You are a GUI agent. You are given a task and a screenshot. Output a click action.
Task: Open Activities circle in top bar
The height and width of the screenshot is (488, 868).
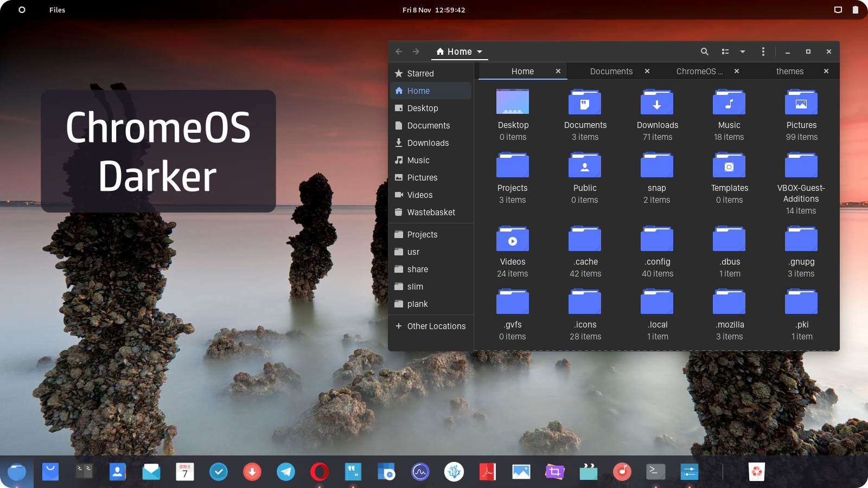tap(22, 10)
